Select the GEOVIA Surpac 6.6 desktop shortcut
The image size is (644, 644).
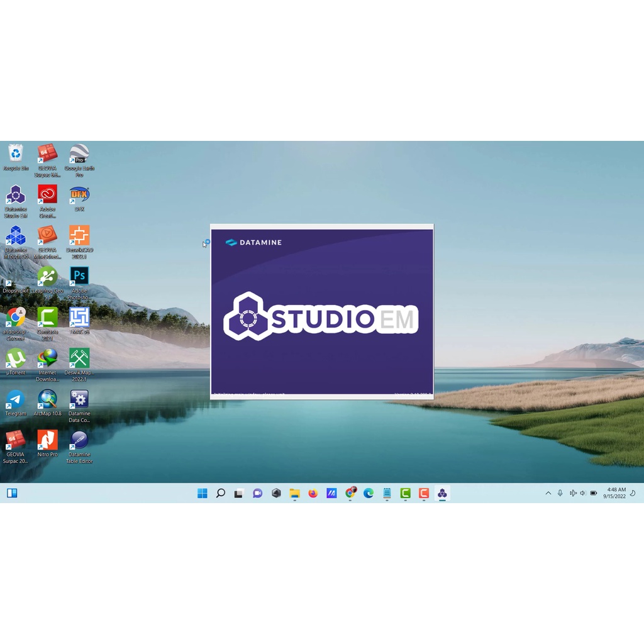point(47,160)
